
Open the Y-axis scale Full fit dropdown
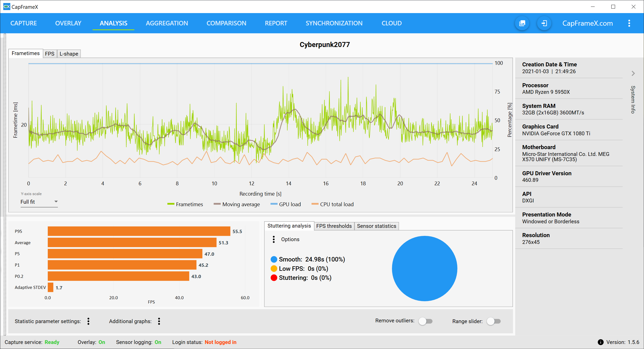tap(39, 202)
